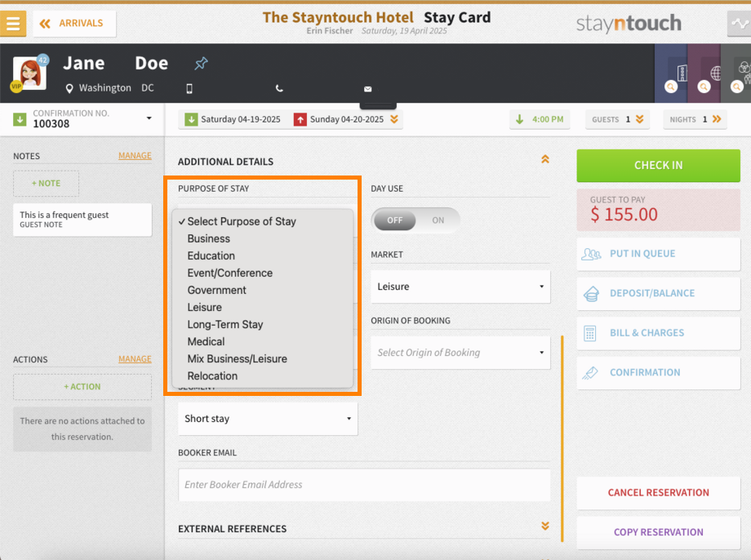751x560 pixels.
Task: Add a new note
Action: pos(46,184)
